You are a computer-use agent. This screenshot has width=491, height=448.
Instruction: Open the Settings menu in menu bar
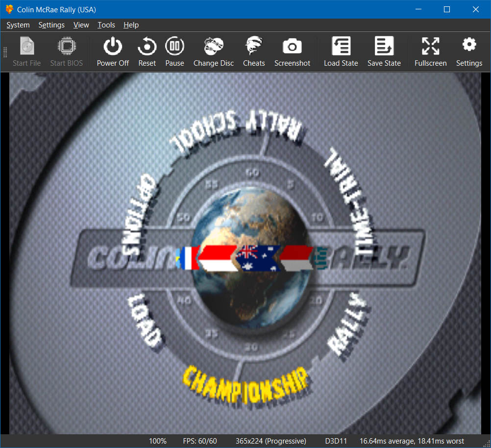click(x=51, y=25)
